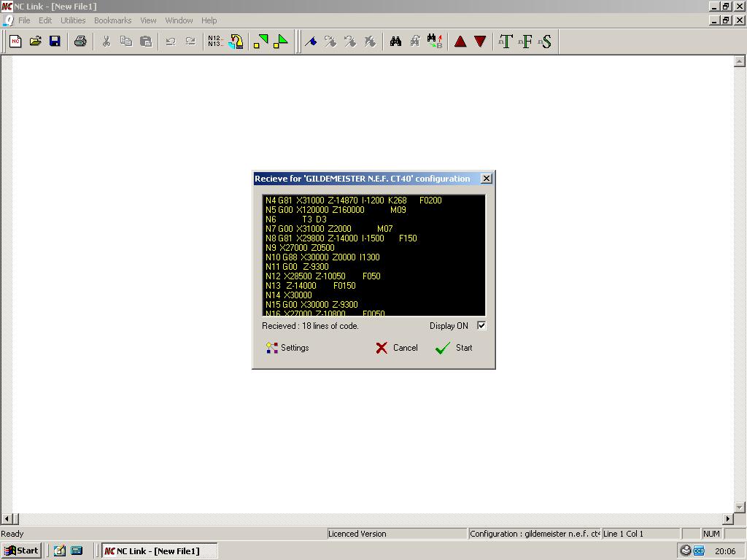Open the Utilities menu
Screen dimensions: 747x560
click(73, 20)
